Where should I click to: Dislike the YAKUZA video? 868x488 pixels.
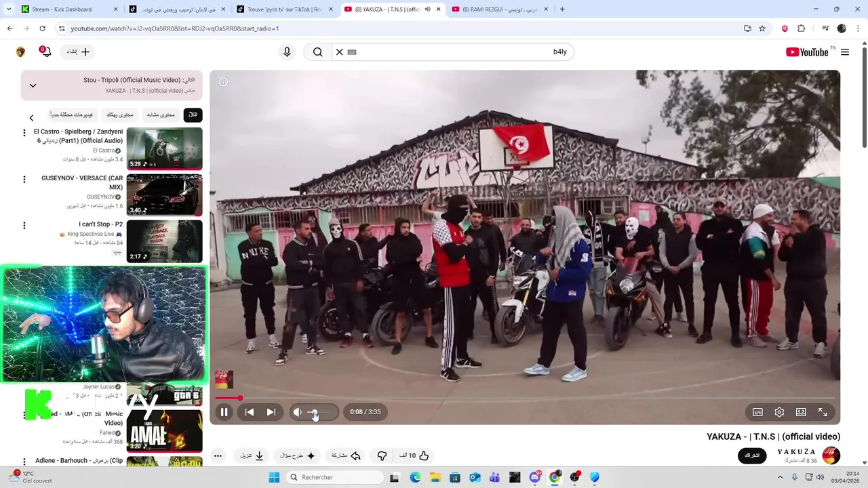[x=382, y=455]
